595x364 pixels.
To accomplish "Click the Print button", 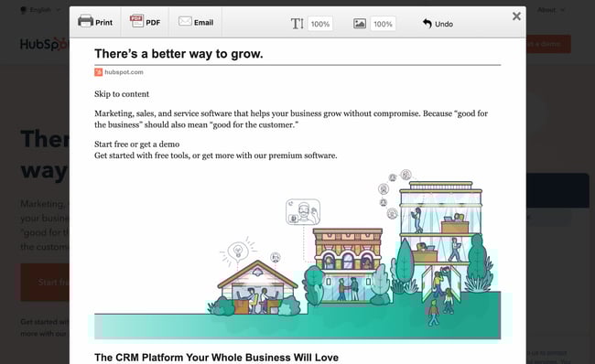I will point(95,22).
